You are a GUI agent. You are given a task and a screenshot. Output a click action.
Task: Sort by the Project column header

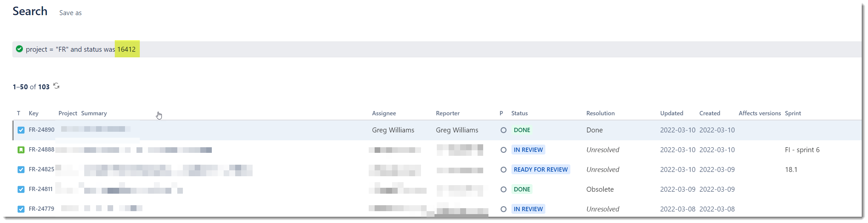click(68, 113)
